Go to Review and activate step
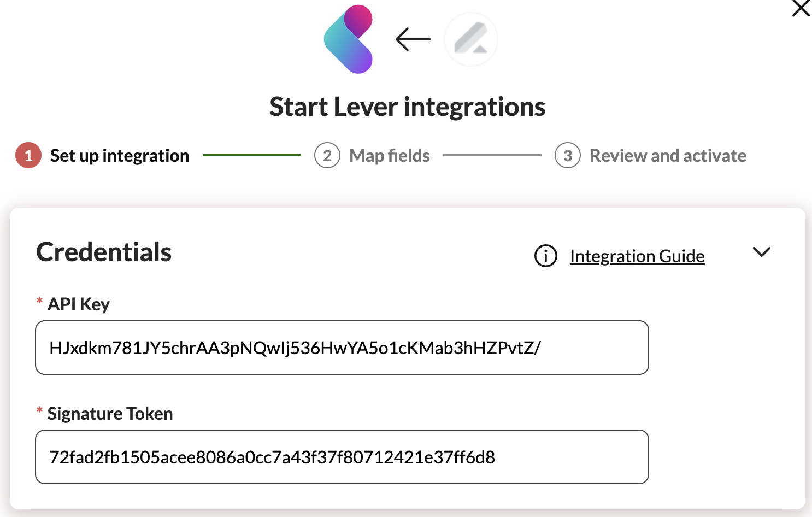 [x=667, y=155]
